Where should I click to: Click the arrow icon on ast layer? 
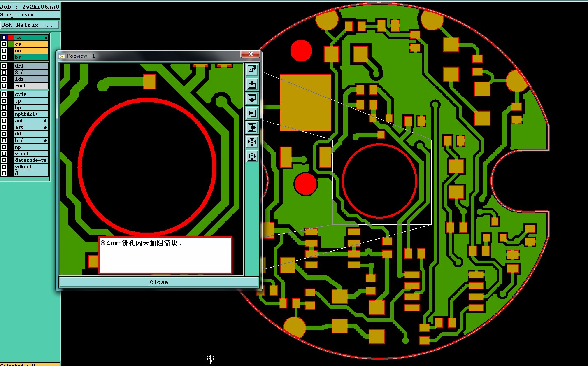[x=45, y=127]
